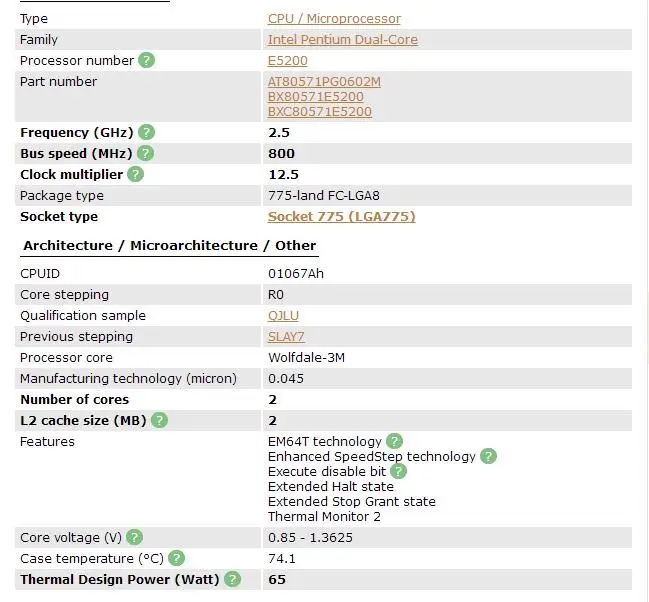Click help icon beside Bus speed (MHz)
The height and width of the screenshot is (602, 649).
pyautogui.click(x=145, y=153)
